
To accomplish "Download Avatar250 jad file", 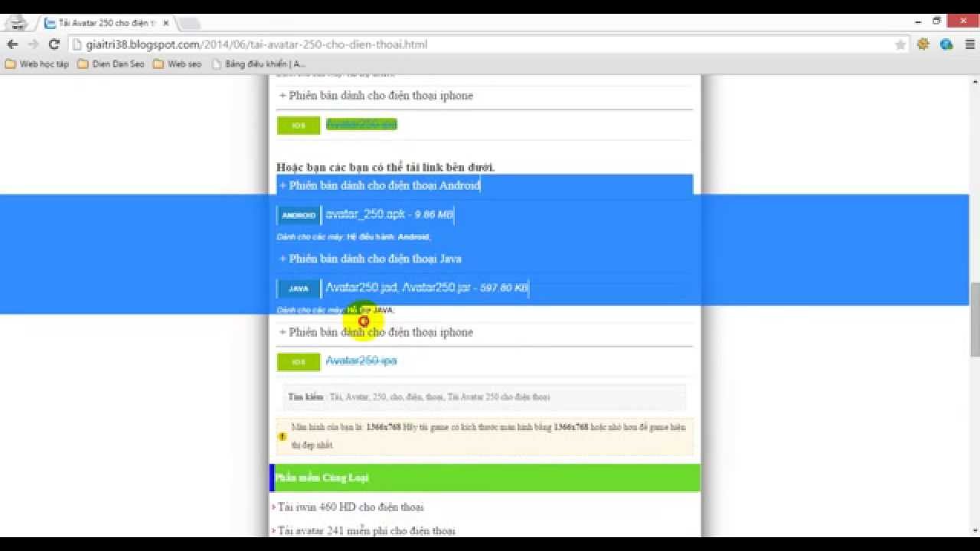I will pyautogui.click(x=361, y=288).
